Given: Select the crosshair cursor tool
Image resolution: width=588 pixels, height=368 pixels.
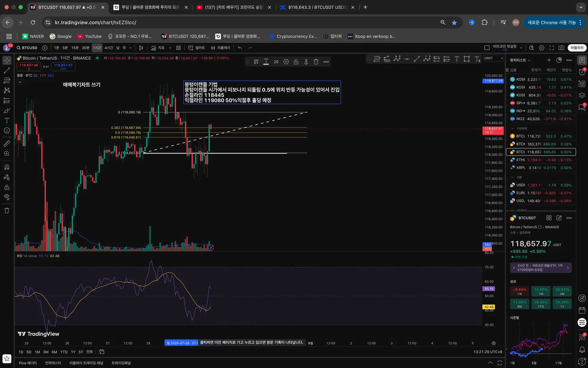Looking at the screenshot, I should click(x=7, y=61).
